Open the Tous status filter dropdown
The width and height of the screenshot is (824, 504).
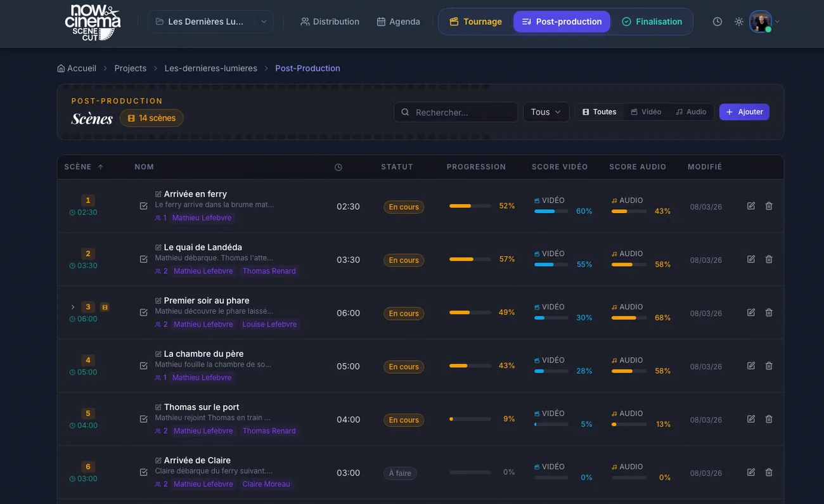tap(546, 112)
